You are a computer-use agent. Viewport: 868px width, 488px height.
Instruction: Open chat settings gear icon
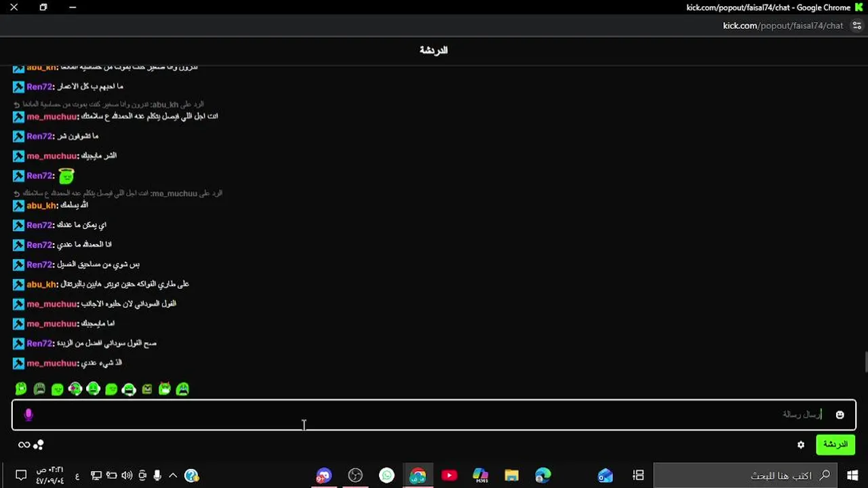pyautogui.click(x=801, y=445)
